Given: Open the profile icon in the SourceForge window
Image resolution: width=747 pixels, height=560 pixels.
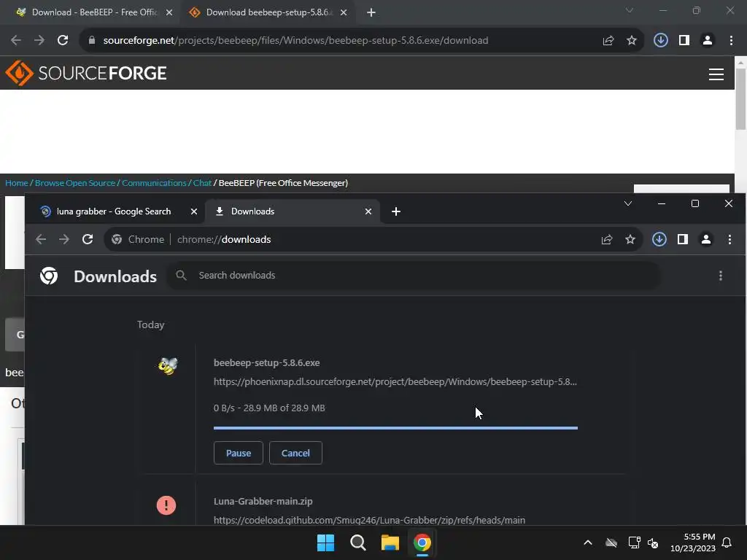Looking at the screenshot, I should (x=708, y=41).
